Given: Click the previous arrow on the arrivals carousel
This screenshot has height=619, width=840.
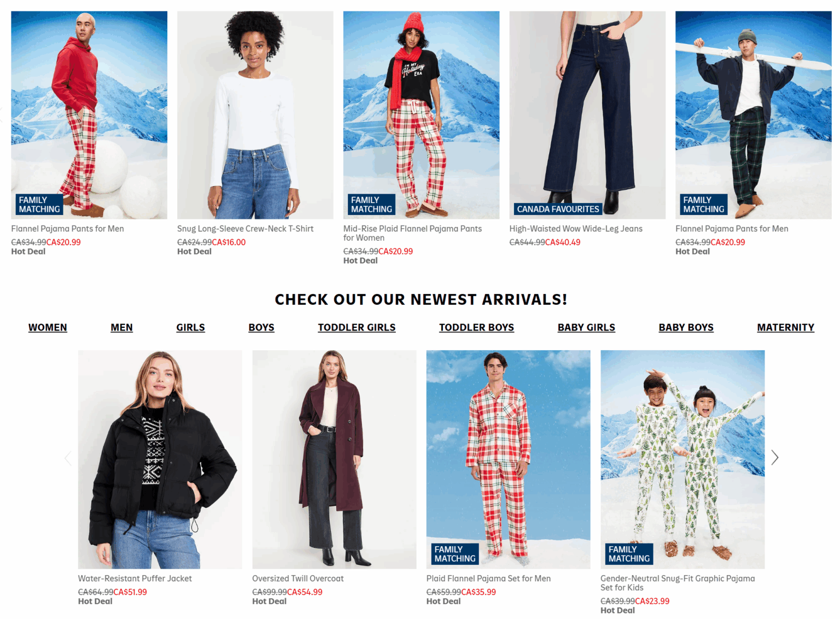Looking at the screenshot, I should tap(68, 458).
